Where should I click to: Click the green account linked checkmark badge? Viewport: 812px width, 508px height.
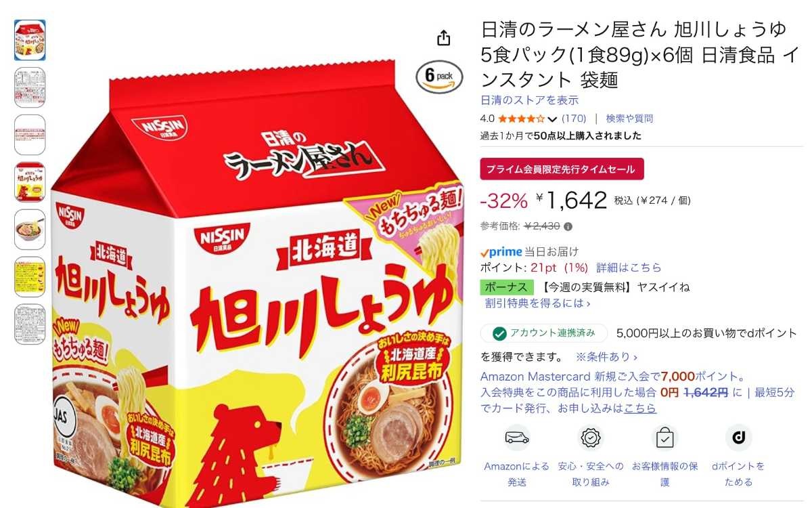[499, 333]
